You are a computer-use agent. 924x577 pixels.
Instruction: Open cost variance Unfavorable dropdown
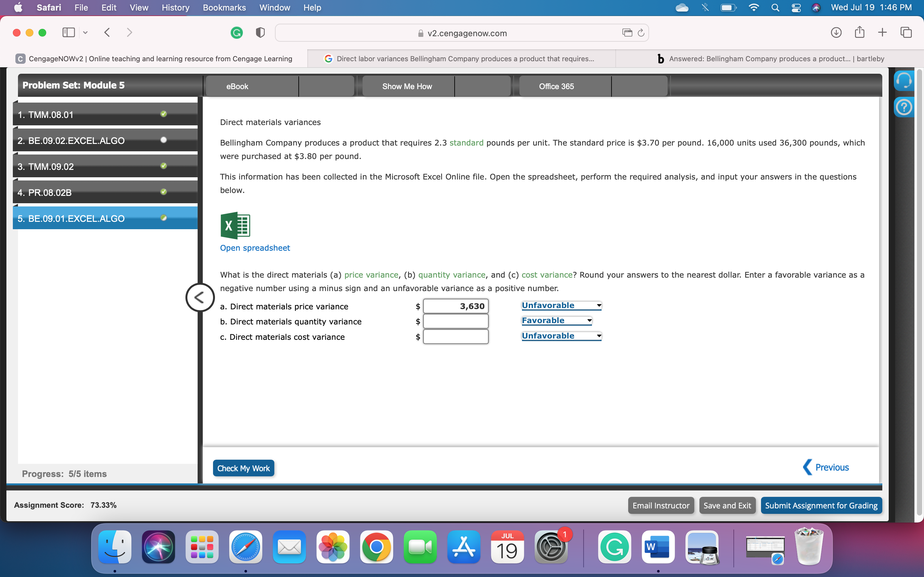click(x=561, y=336)
